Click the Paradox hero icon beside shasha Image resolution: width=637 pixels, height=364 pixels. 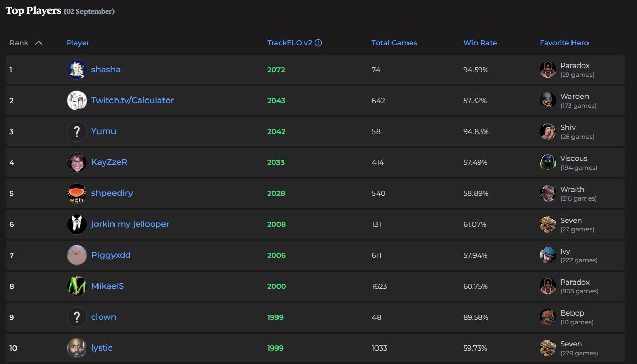click(547, 69)
